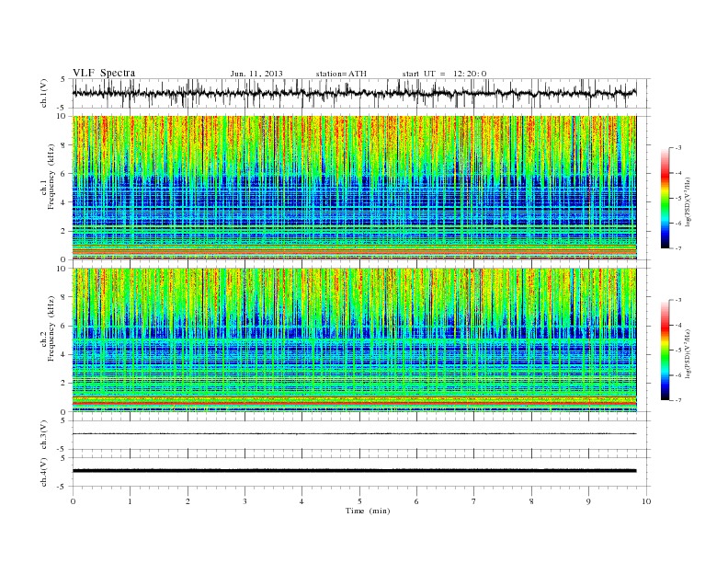The width and height of the screenshot is (728, 563).
Task: Click the "station=ATH" header label
Action: (x=341, y=74)
